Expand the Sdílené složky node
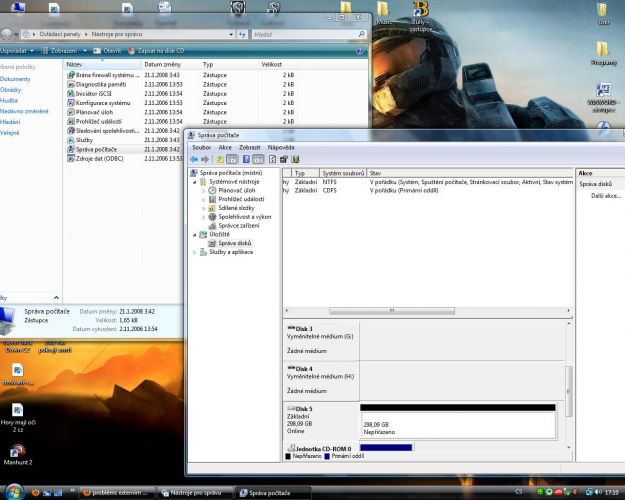Viewport: 625px width, 500px height. (204, 208)
